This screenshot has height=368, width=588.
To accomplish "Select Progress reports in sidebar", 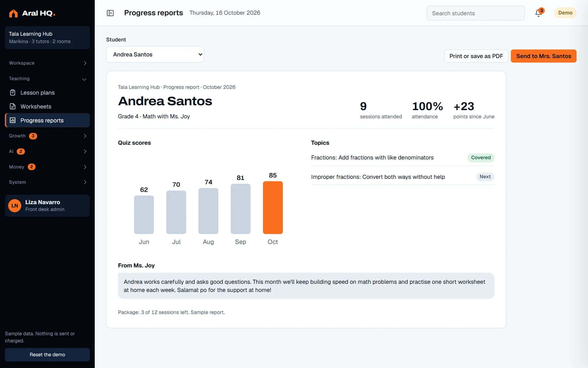I will point(47,120).
